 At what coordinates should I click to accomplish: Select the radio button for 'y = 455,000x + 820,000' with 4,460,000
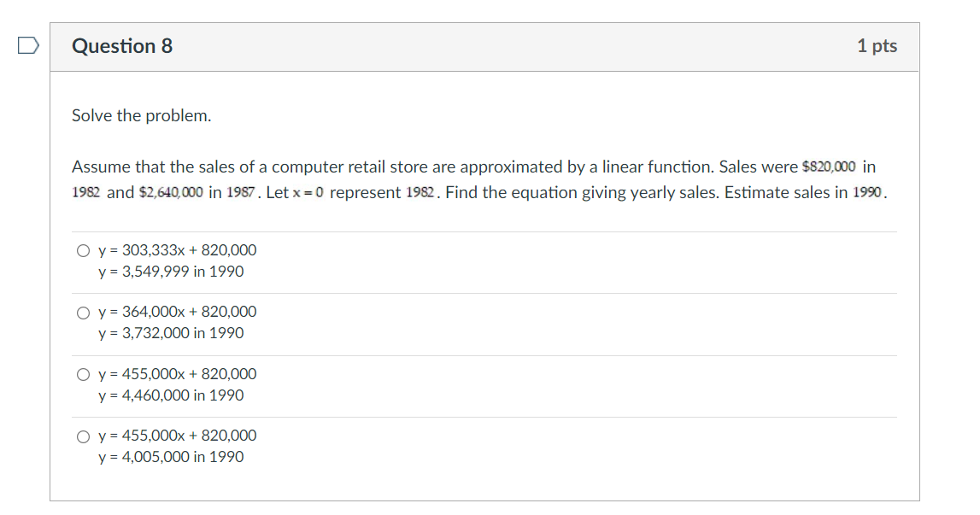pyautogui.click(x=83, y=374)
